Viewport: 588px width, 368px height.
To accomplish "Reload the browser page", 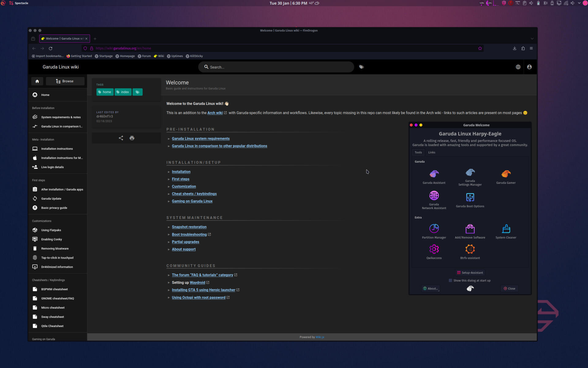I will (51, 48).
